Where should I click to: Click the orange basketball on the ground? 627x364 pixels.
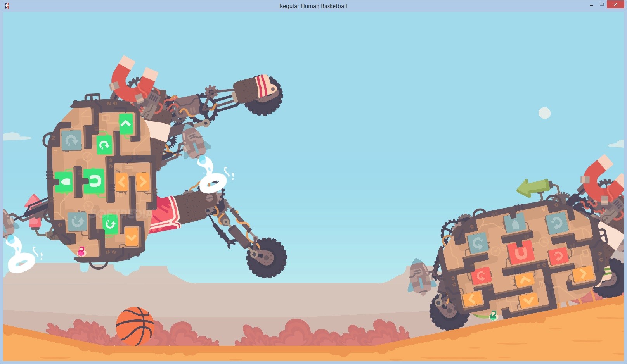coord(135,326)
